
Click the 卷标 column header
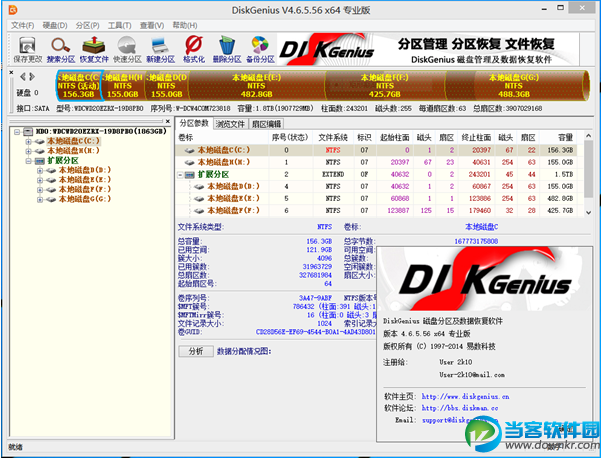tap(222, 137)
